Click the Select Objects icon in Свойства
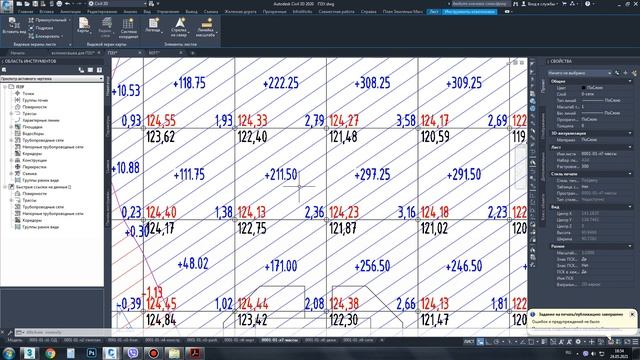Screen dimensions: 640x360 pyautogui.click(x=625, y=73)
